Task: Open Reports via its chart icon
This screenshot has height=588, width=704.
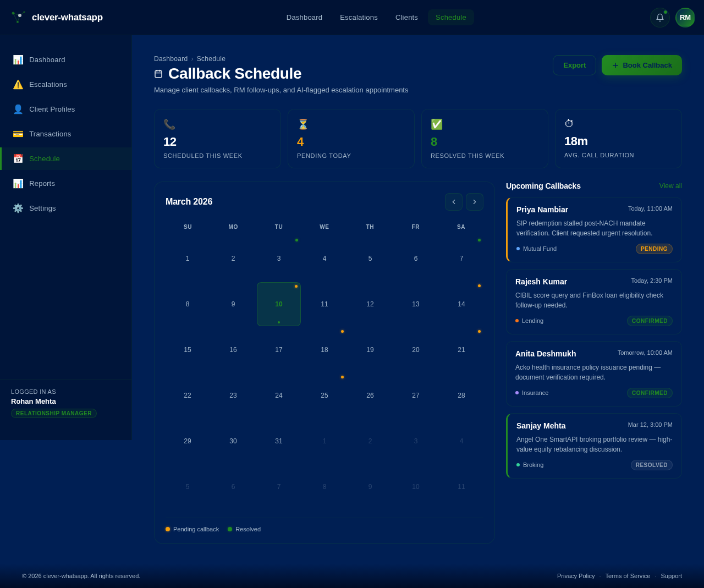Action: pos(18,183)
